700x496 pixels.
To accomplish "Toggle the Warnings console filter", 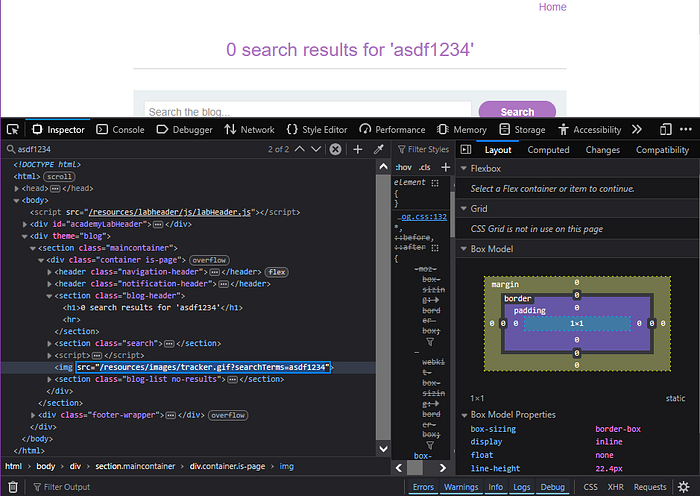I will click(x=461, y=487).
